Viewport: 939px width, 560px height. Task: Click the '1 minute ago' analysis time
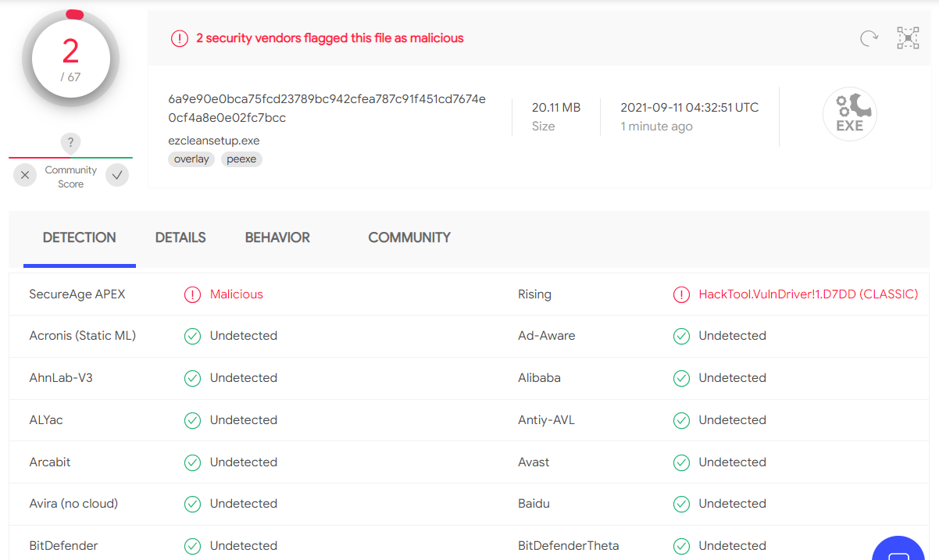pos(656,127)
